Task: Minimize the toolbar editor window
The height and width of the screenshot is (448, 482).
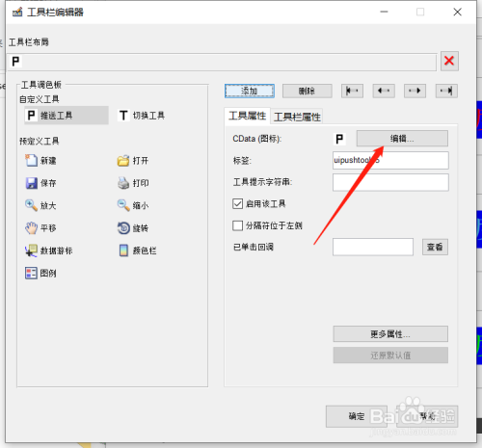Action: pos(384,13)
